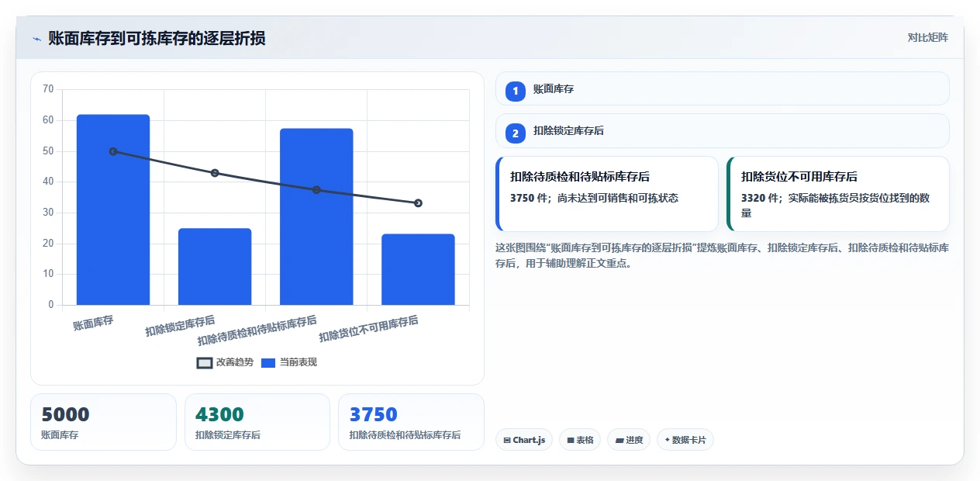Click the icon inside the Chart.js tag
Screen dimensions: 980x481
coord(507,440)
